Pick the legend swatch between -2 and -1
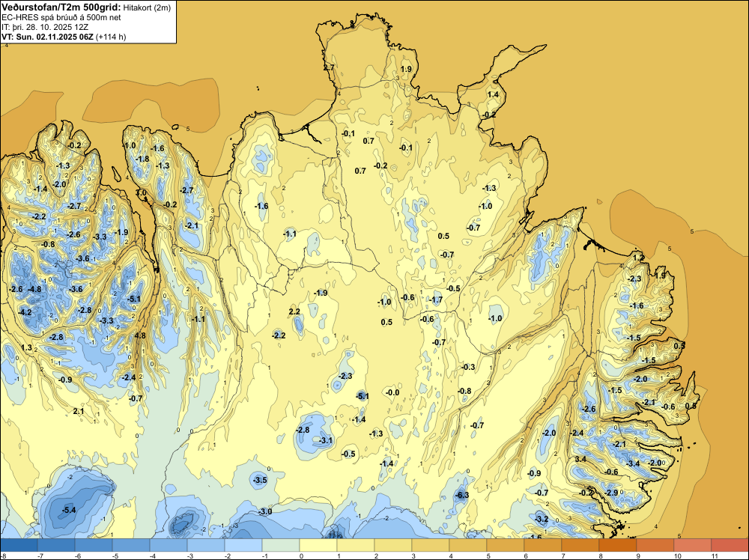This screenshot has height=560, width=749. click(x=243, y=545)
